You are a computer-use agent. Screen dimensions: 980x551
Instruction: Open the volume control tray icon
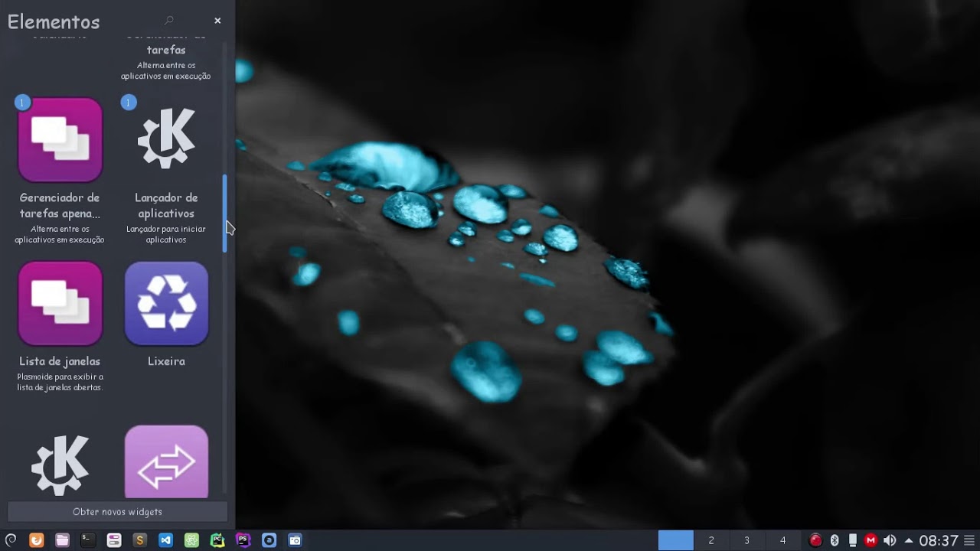point(889,540)
